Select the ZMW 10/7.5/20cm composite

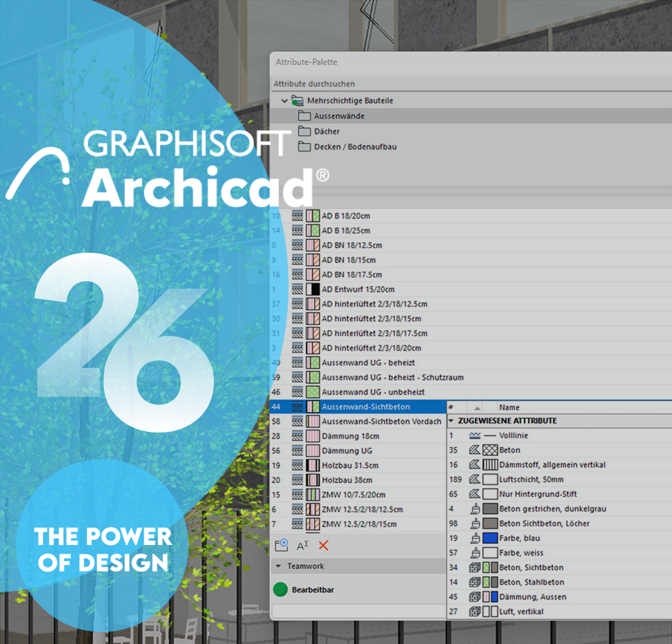tap(358, 495)
